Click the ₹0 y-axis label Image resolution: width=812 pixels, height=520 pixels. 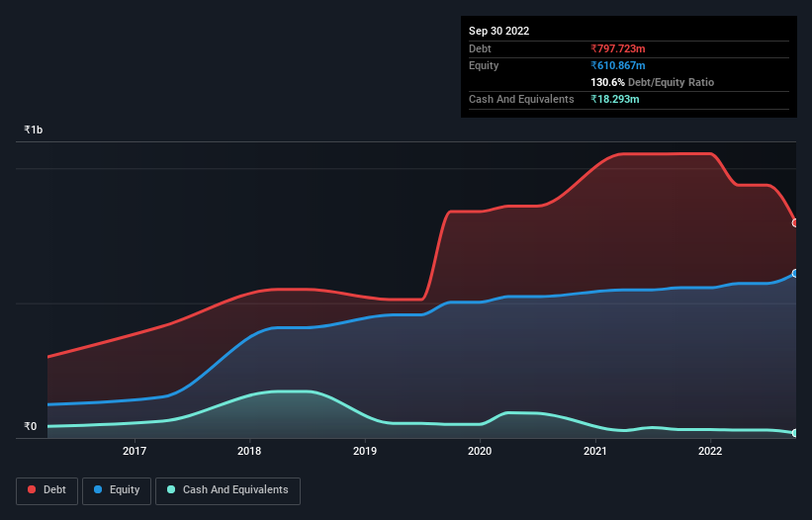pyautogui.click(x=30, y=426)
